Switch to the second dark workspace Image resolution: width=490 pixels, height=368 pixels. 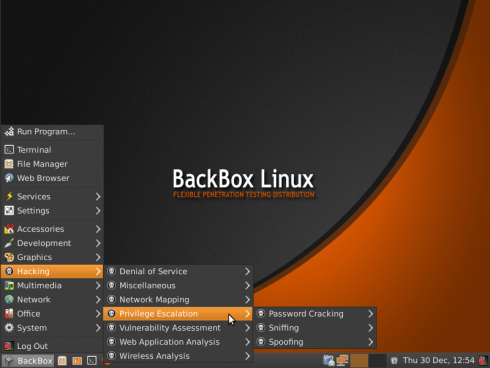pyautogui.click(x=378, y=360)
